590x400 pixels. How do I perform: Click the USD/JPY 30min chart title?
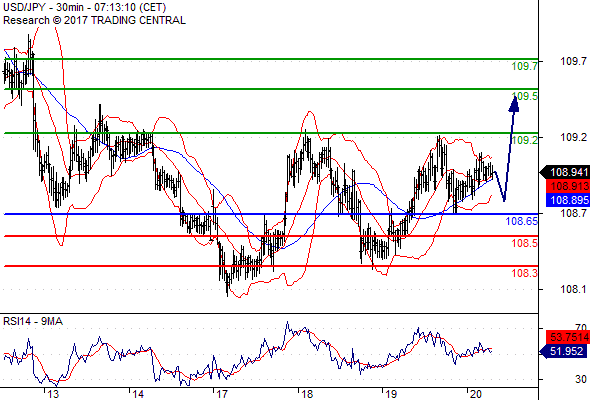(x=85, y=7)
